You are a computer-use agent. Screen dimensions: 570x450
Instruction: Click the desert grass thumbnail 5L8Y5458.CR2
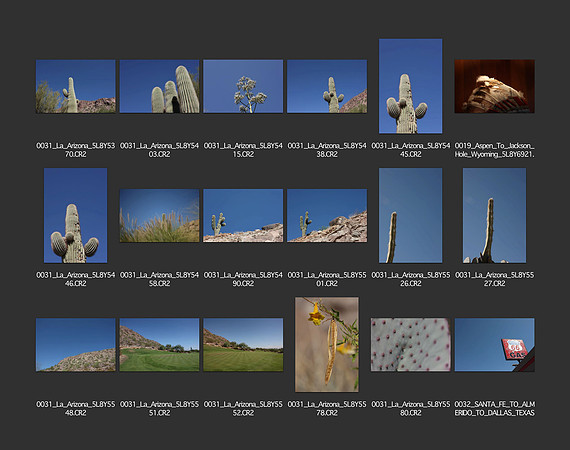pyautogui.click(x=160, y=216)
